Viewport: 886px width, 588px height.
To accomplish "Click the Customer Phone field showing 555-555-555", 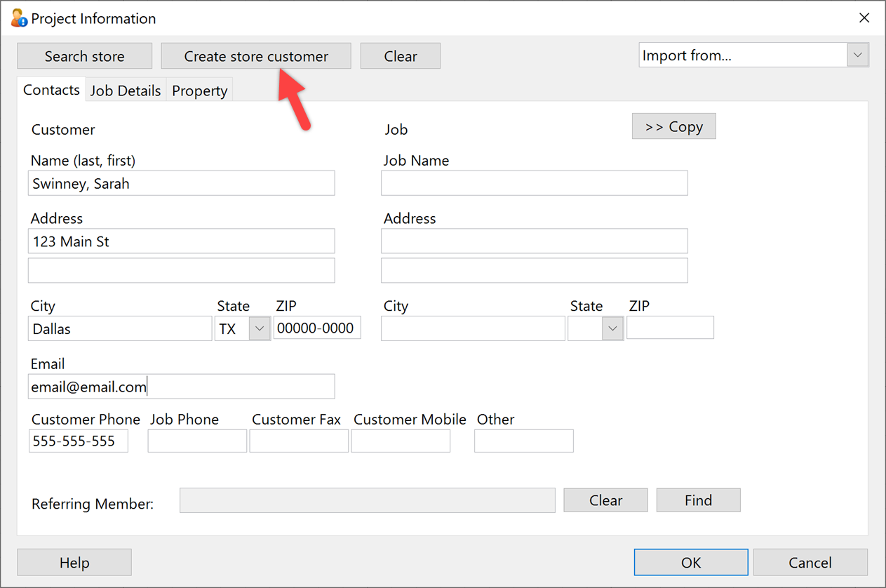I will (x=79, y=441).
